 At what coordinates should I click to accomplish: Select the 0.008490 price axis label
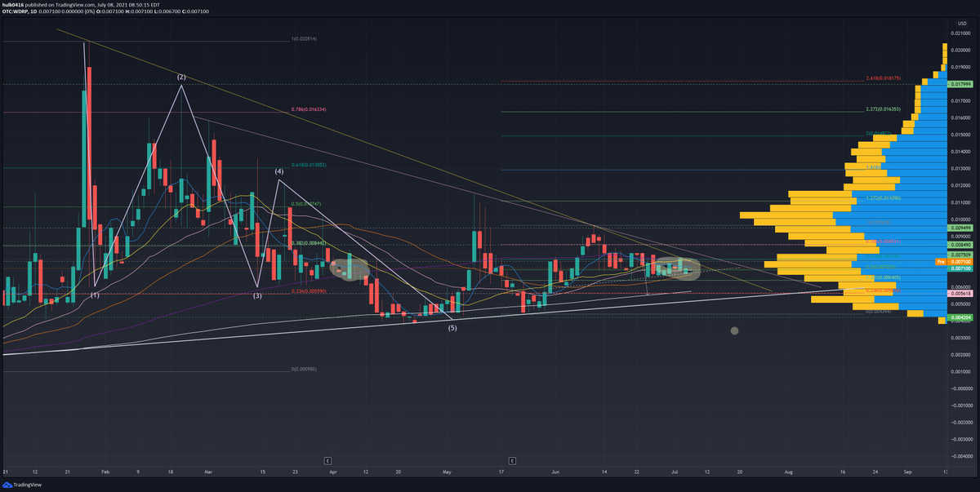(x=960, y=244)
